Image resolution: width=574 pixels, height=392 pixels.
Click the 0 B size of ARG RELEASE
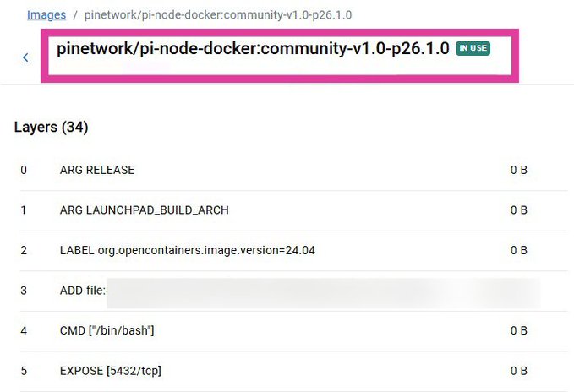pyautogui.click(x=519, y=170)
